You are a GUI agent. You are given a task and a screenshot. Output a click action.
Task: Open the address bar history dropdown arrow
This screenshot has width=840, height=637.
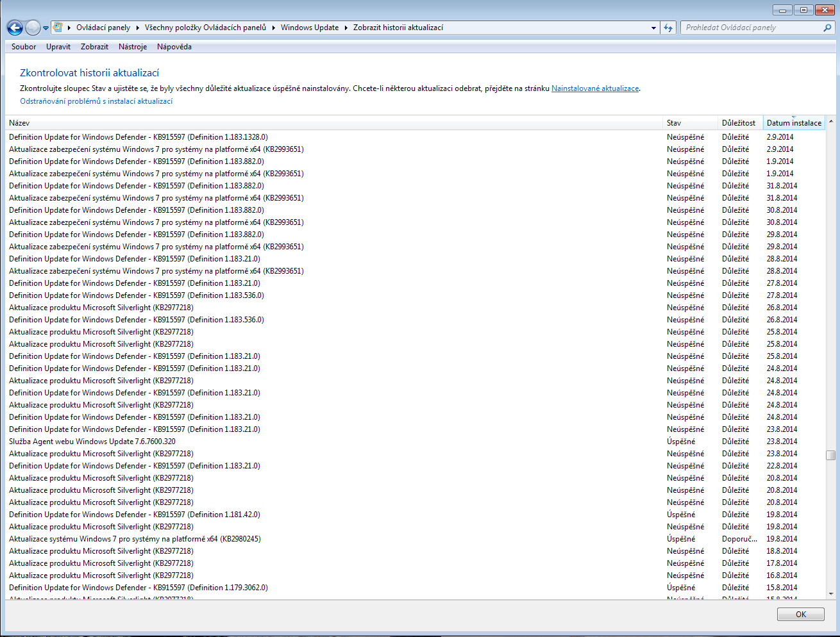point(653,28)
